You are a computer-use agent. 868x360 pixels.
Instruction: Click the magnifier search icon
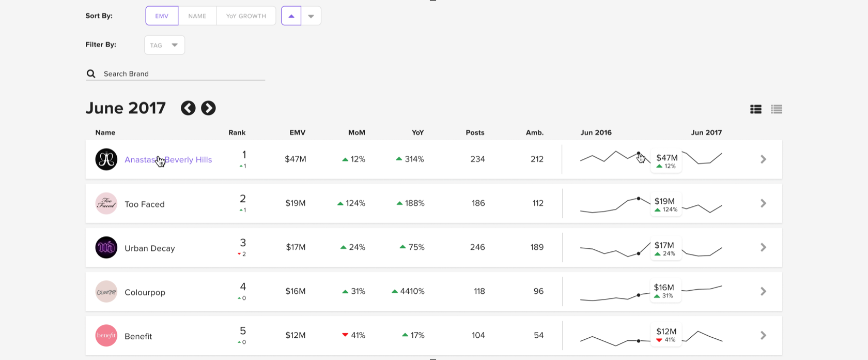tap(91, 74)
